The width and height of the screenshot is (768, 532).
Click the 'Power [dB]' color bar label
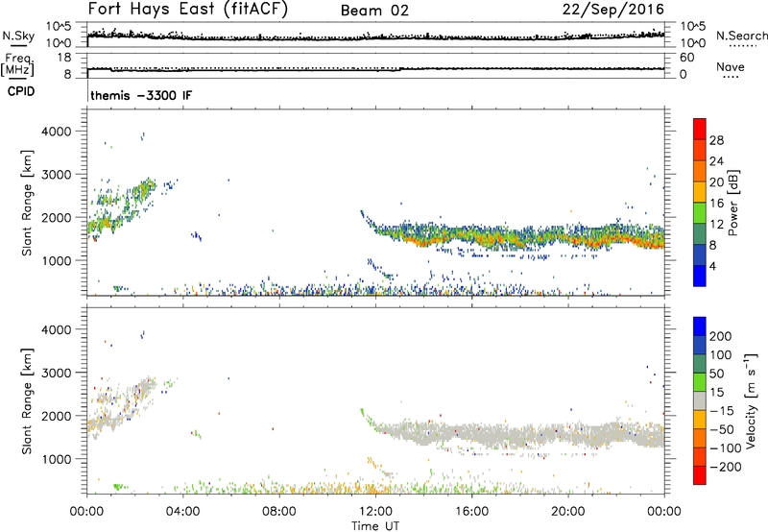[732, 203]
